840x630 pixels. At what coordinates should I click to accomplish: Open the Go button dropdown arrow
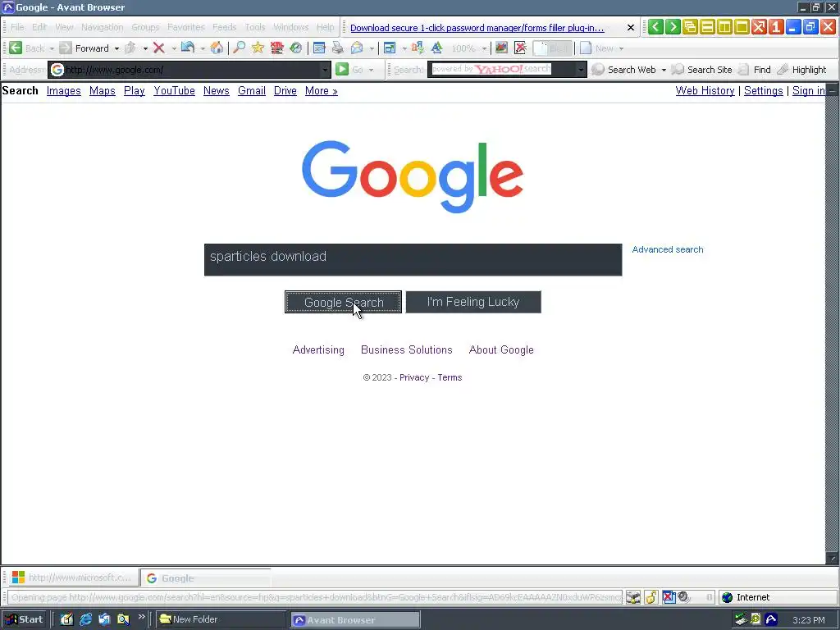pos(371,70)
